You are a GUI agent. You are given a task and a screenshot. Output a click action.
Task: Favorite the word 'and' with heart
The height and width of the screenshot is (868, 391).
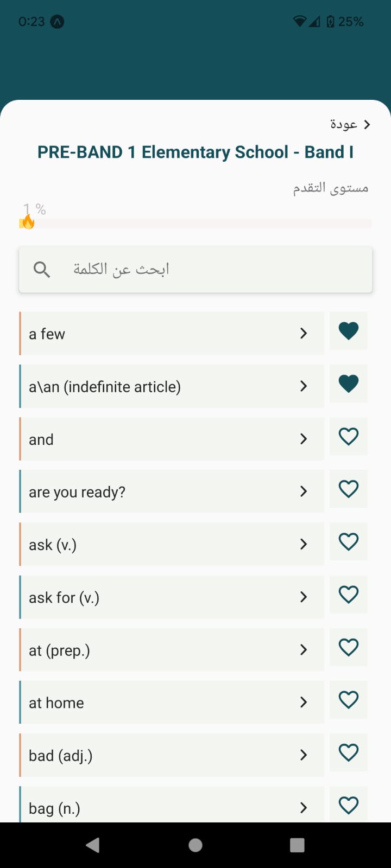point(349,436)
